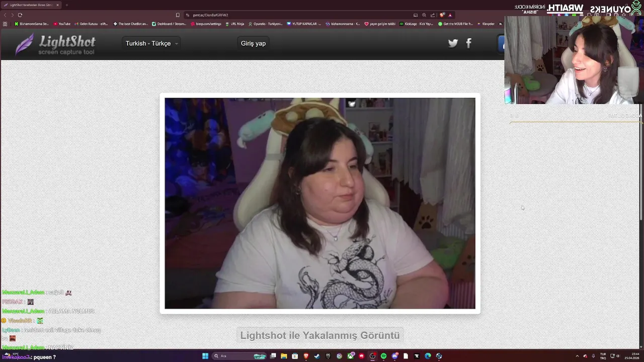Open the Get the M3U8 File bookmark
This screenshot has height=362, width=644.
click(455, 24)
